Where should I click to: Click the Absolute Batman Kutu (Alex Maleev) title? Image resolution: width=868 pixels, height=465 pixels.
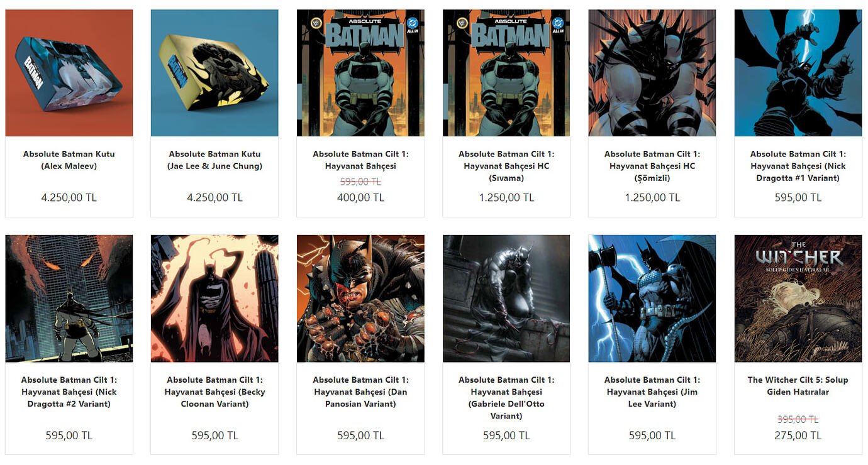[x=69, y=160]
